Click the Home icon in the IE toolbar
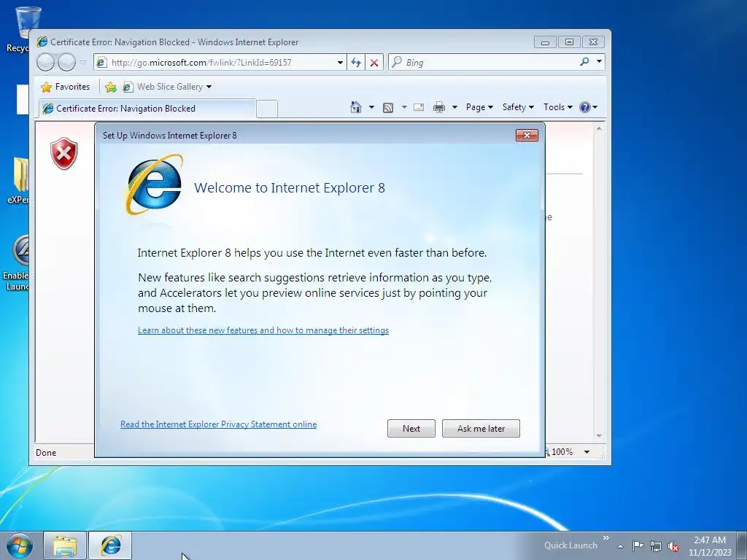747x560 pixels. [355, 107]
